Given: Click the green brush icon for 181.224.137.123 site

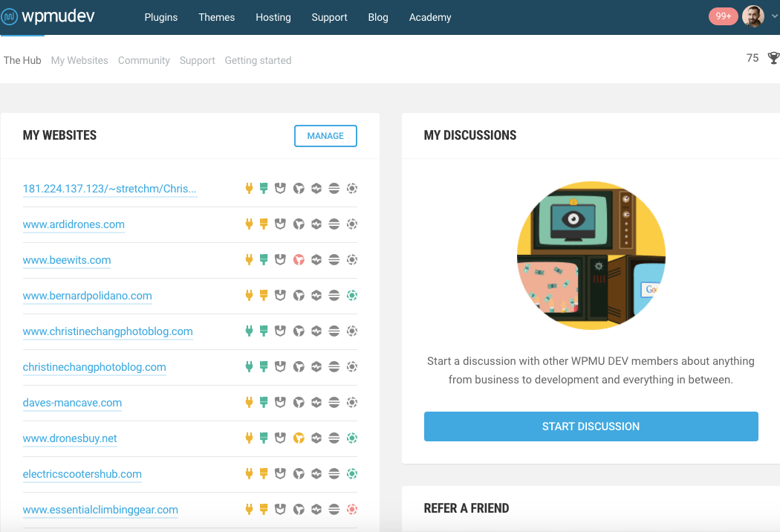Looking at the screenshot, I should [x=264, y=188].
